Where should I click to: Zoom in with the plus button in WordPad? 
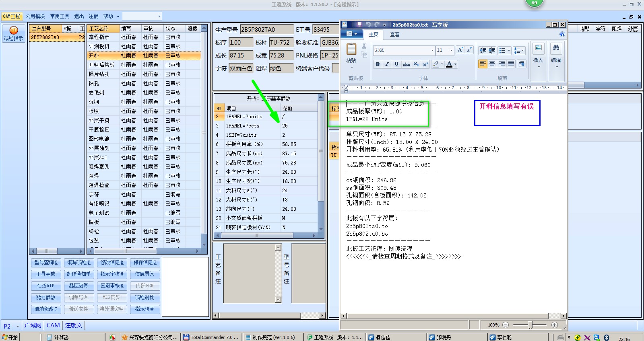[x=555, y=325]
